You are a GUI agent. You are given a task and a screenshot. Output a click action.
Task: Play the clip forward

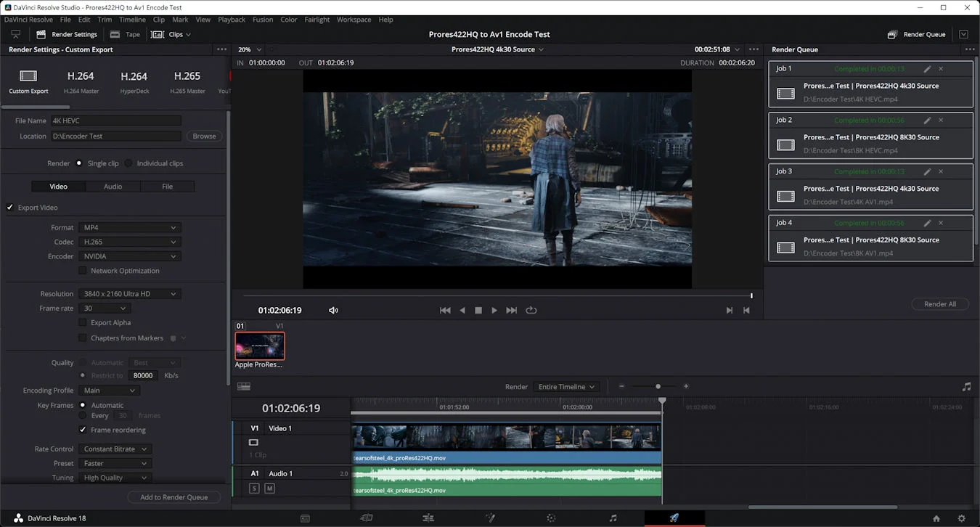coord(494,310)
